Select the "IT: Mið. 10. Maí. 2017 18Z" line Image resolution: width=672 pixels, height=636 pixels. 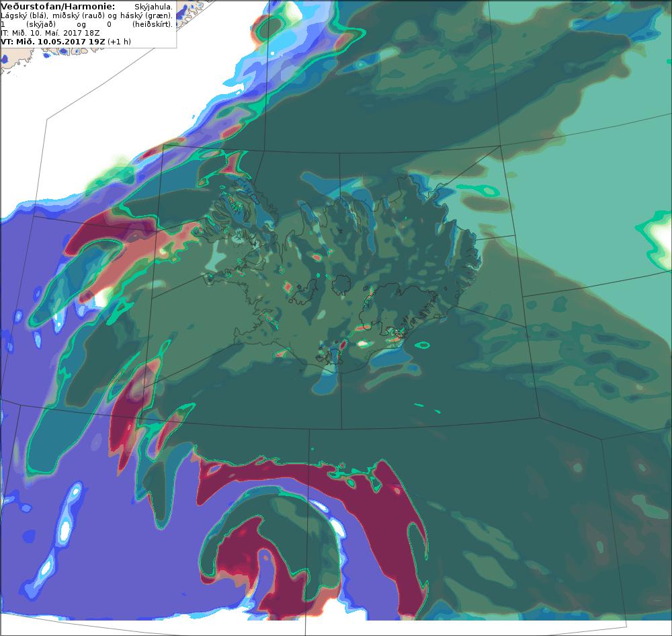click(x=50, y=33)
